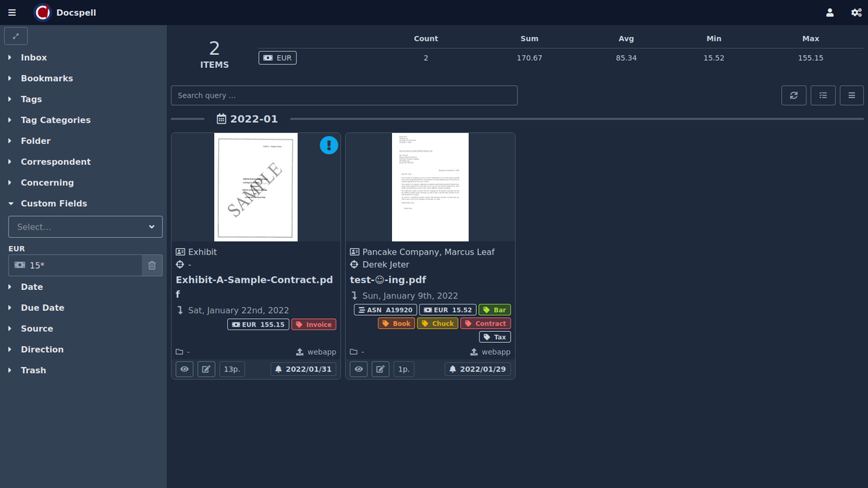Viewport: 868px width, 488px height.
Task: Open the custom fields Select dropdown
Action: pos(85,226)
